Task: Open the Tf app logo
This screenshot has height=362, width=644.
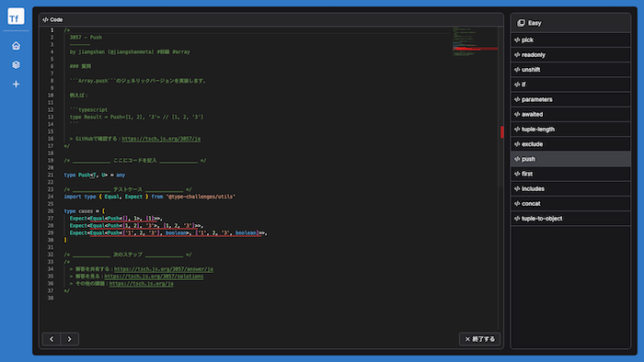Action: click(x=16, y=17)
